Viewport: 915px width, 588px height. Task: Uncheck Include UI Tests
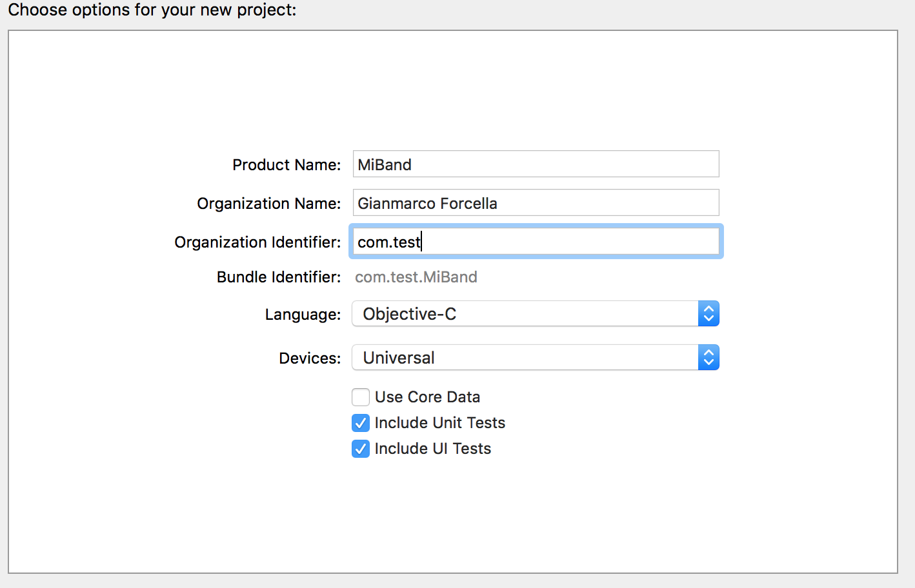pyautogui.click(x=361, y=448)
